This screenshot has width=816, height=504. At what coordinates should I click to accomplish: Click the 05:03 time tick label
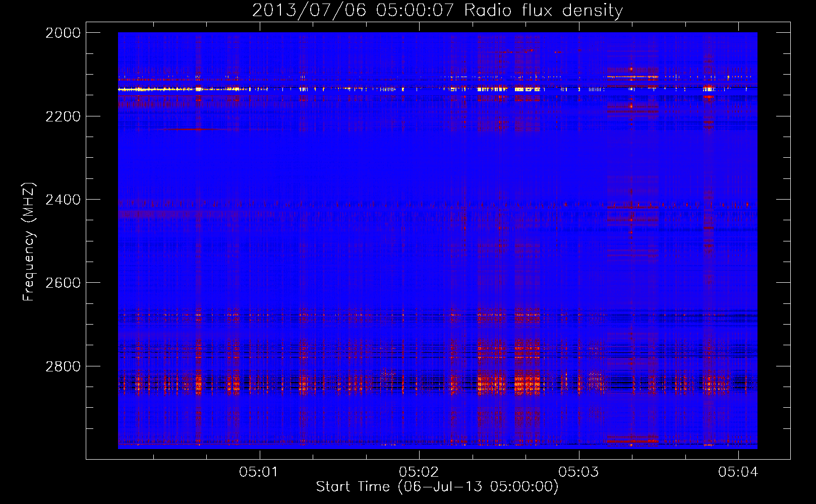tap(579, 472)
